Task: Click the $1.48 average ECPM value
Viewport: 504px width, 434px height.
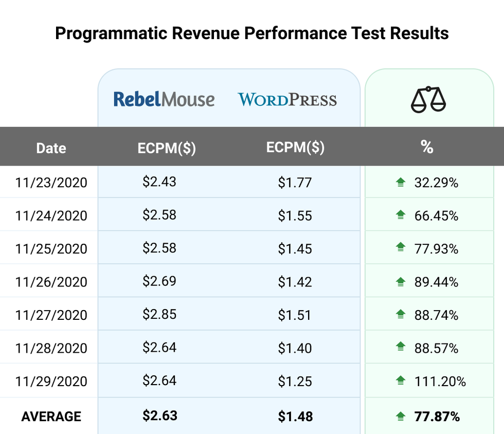Action: click(x=295, y=416)
